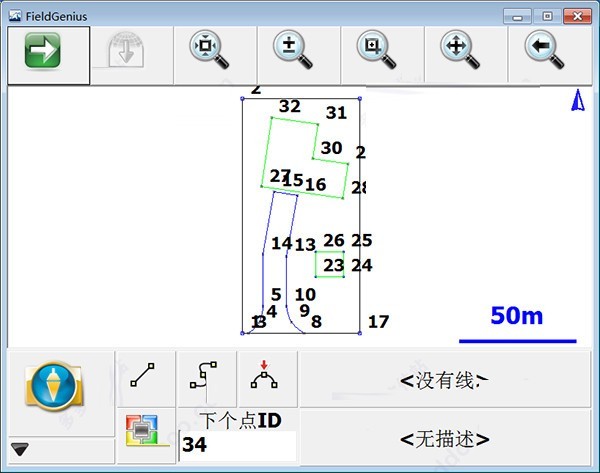Select point label 23 on the map

coord(334,266)
